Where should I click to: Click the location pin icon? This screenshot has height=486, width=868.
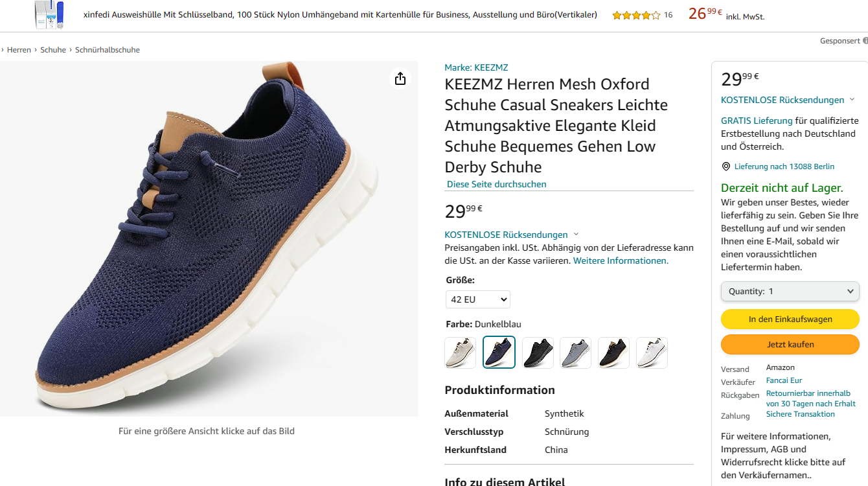pyautogui.click(x=725, y=167)
